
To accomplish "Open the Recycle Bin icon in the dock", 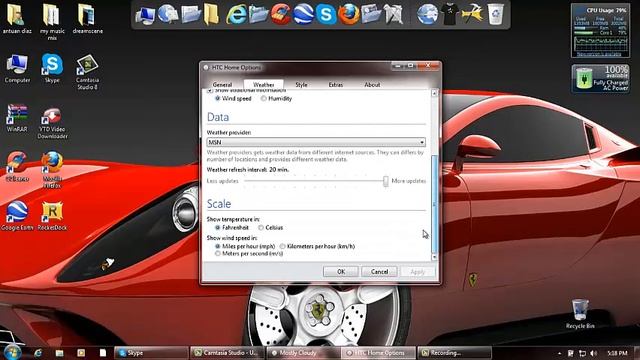I will pyautogui.click(x=495, y=14).
